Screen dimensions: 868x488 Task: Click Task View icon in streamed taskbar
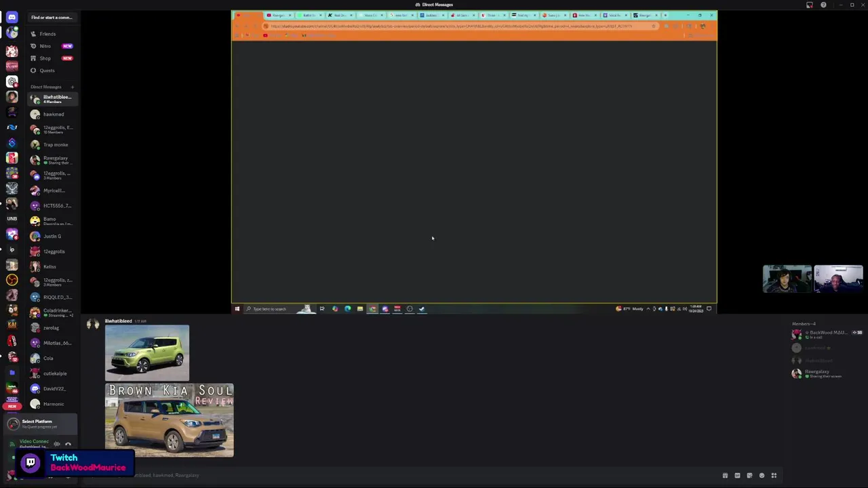tap(322, 309)
